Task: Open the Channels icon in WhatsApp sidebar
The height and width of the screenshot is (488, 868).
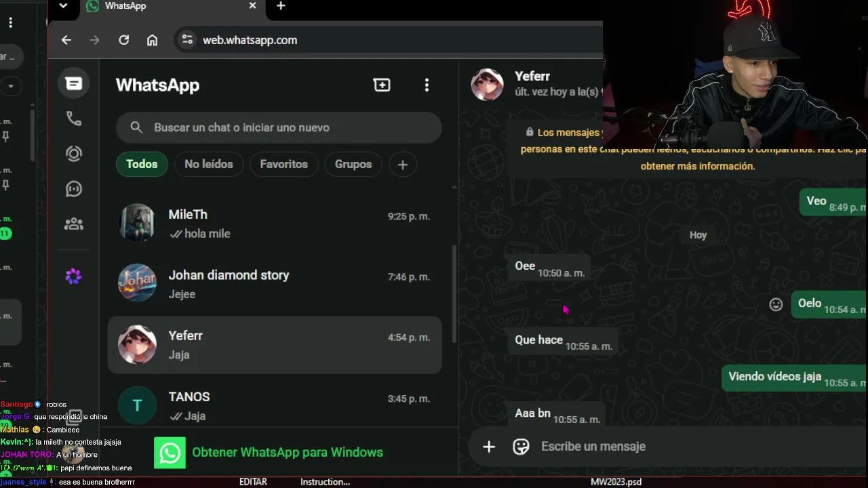Action: [x=74, y=189]
